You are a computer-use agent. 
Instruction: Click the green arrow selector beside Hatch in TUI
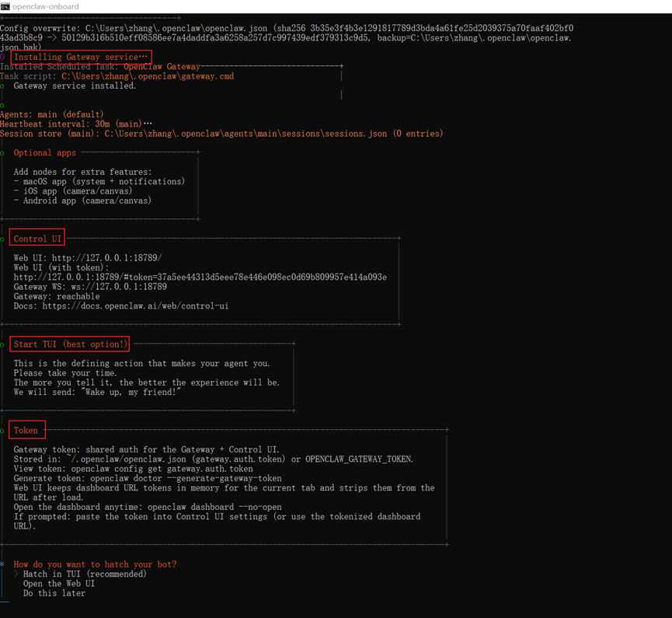pyautogui.click(x=16, y=574)
